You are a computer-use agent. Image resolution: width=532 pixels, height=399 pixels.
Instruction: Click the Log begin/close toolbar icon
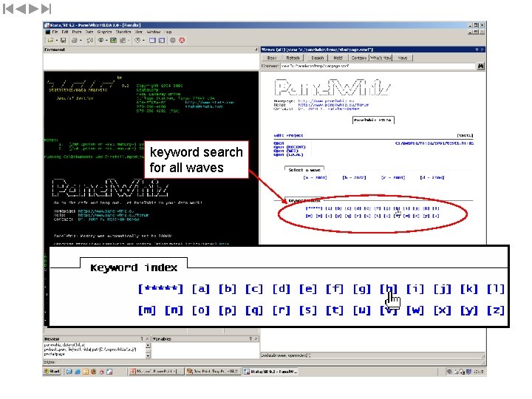coord(89,41)
